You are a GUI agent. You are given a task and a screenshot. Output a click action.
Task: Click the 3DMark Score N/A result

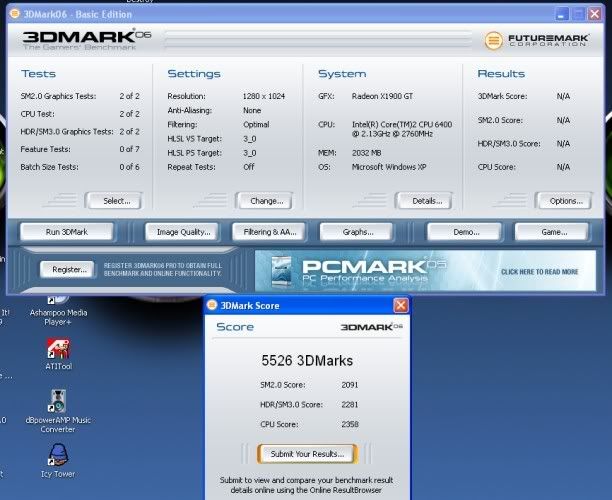563,96
